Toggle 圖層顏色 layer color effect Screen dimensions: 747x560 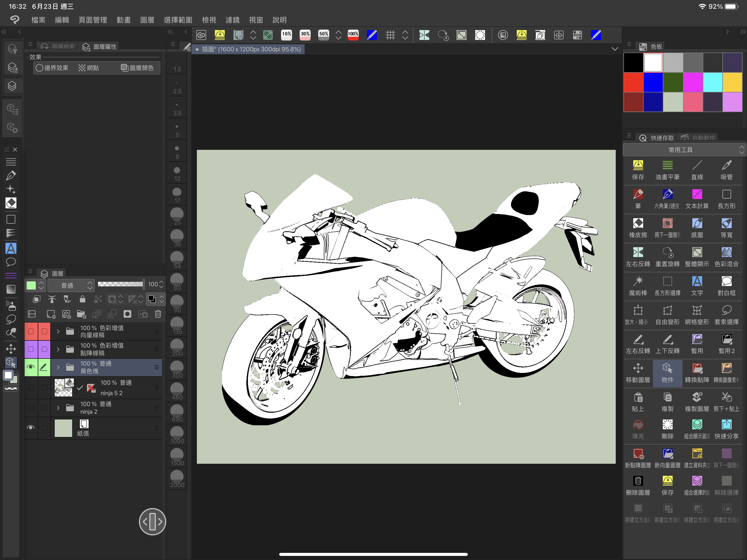click(x=137, y=68)
